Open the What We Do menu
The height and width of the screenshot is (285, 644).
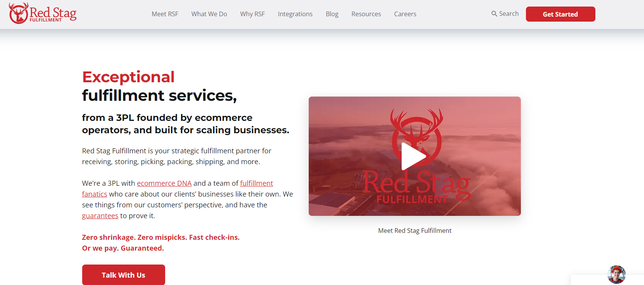click(x=209, y=14)
